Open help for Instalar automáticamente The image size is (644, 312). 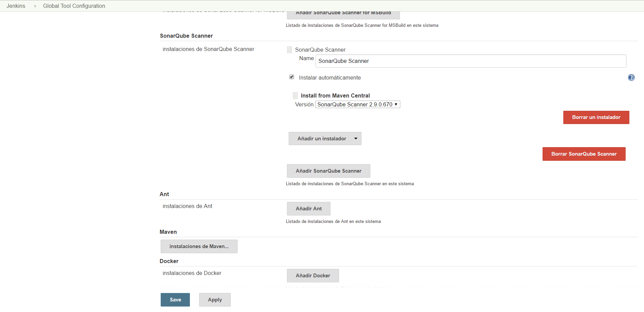(631, 77)
